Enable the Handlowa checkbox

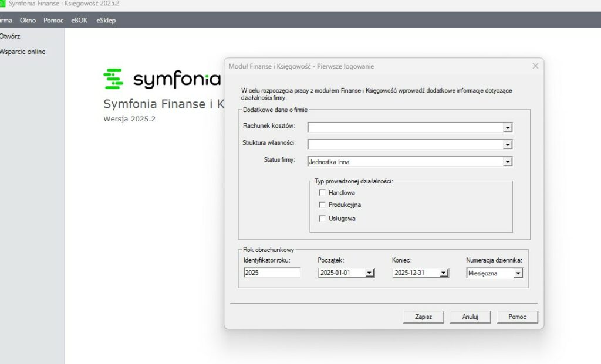[x=322, y=192]
